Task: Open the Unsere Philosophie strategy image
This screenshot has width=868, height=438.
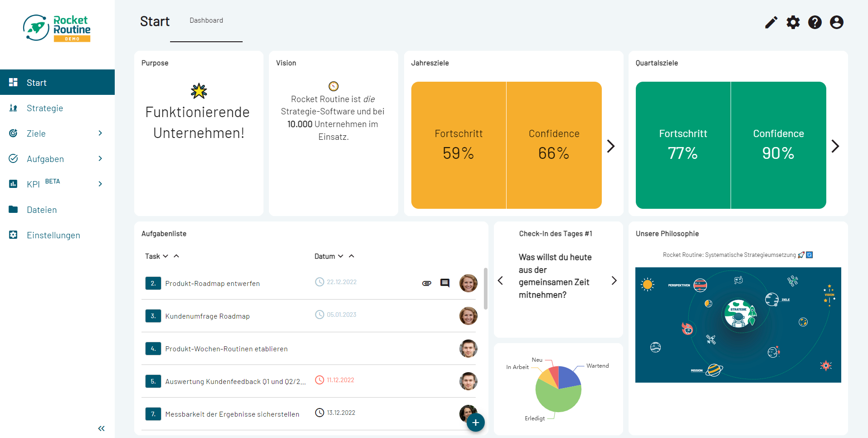Action: click(x=738, y=325)
